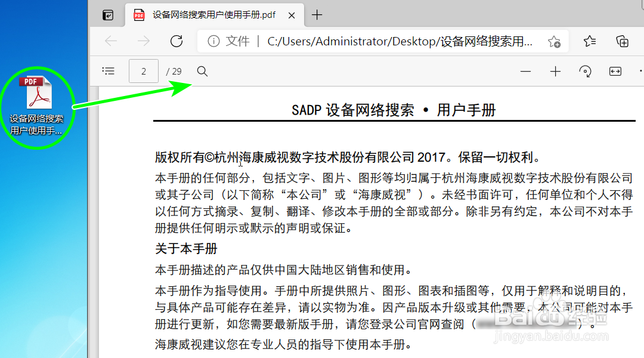Open a new browser tab
This screenshot has width=644, height=358.
(x=317, y=15)
